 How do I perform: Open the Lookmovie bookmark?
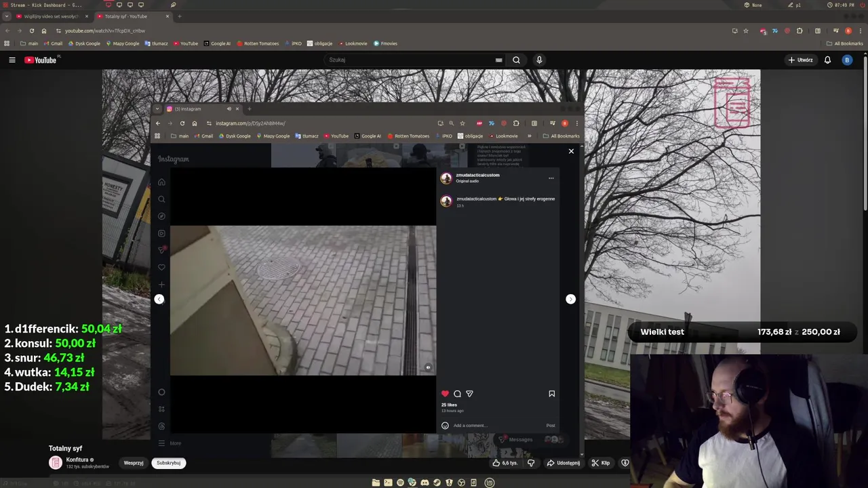pyautogui.click(x=352, y=43)
